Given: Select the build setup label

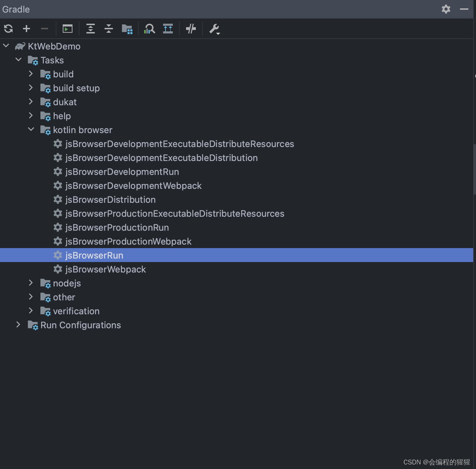Looking at the screenshot, I should pos(76,88).
